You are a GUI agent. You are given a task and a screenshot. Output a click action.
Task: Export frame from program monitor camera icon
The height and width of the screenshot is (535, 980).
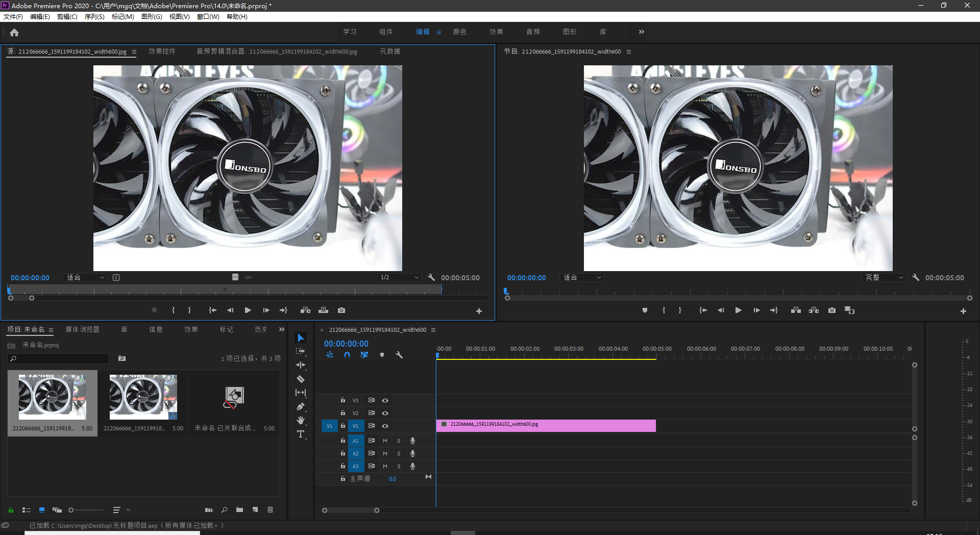[x=832, y=310]
